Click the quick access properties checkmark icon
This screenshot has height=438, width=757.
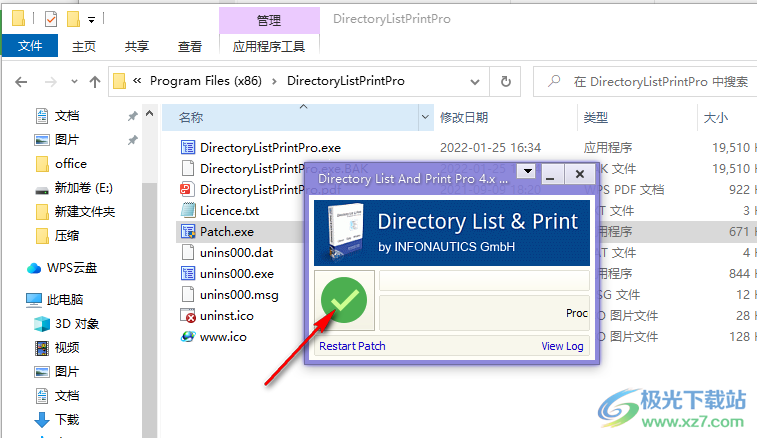click(x=51, y=19)
